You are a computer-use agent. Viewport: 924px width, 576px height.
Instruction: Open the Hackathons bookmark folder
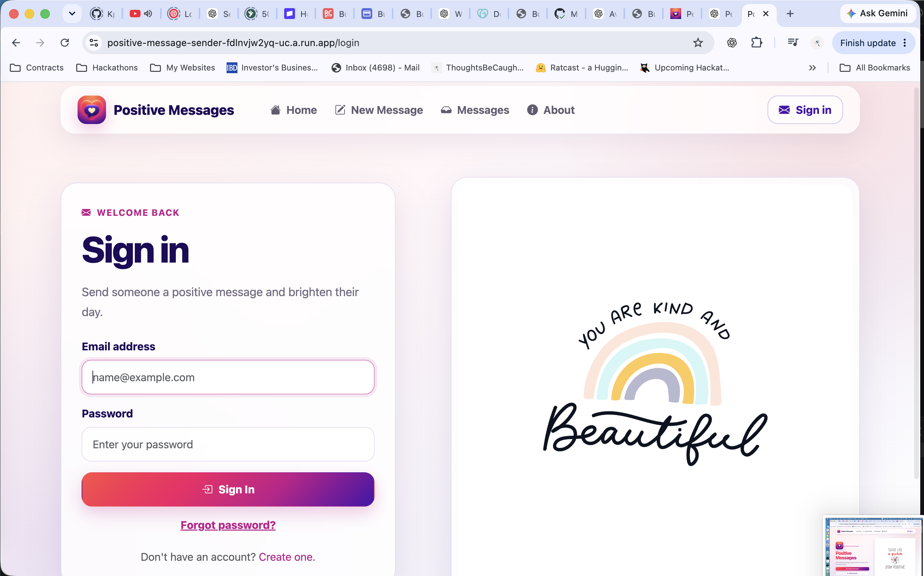(107, 68)
